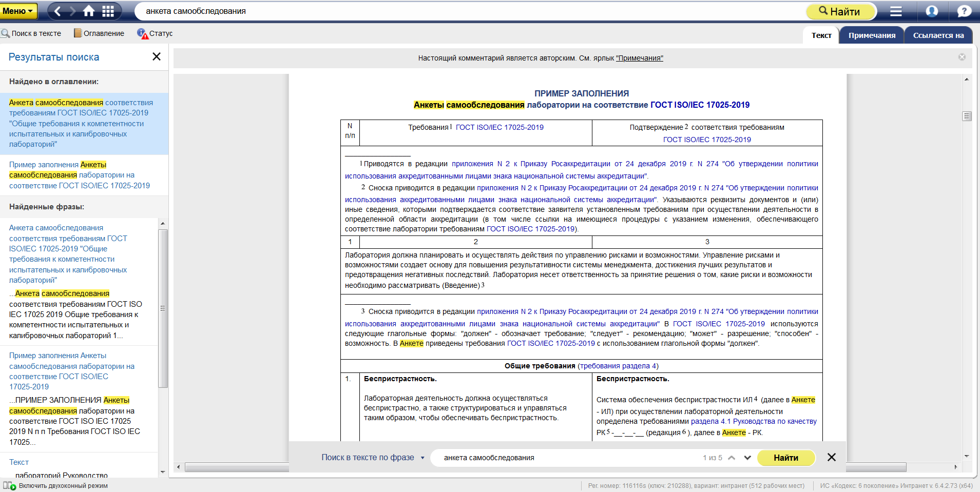Image resolution: width=980 pixels, height=492 pixels.
Task: Click the Найденные фразы heading
Action: (47, 207)
